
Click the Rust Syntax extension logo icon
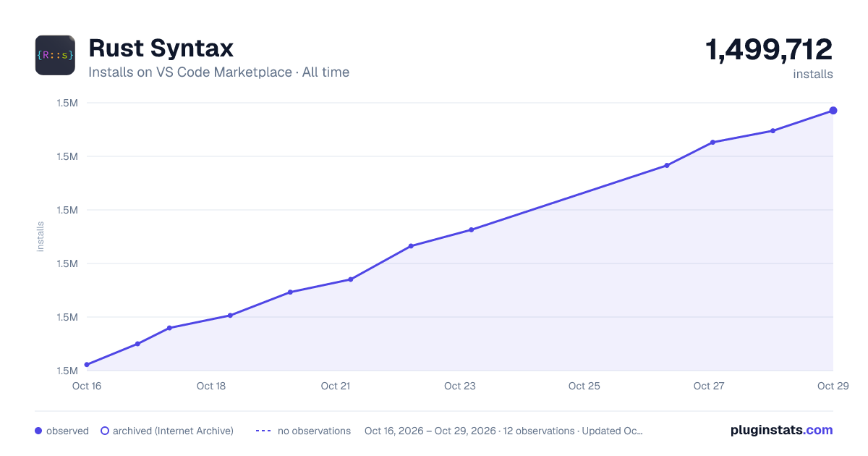[x=55, y=55]
